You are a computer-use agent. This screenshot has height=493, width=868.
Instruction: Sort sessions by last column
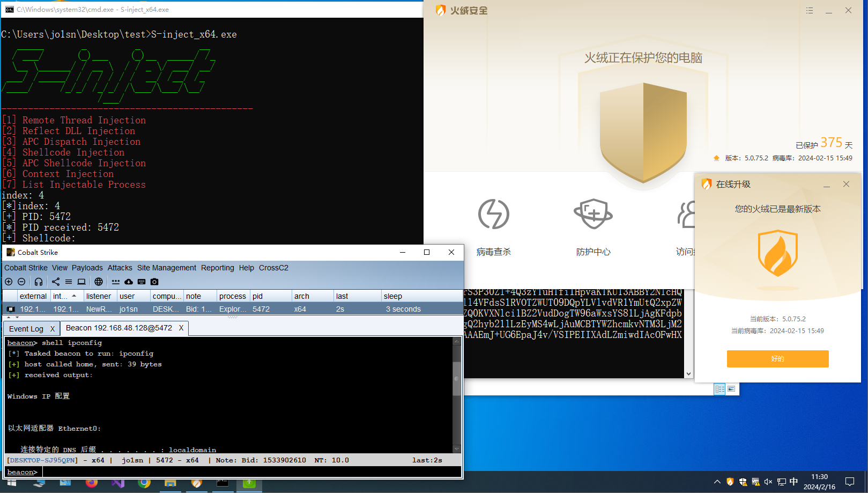click(358, 296)
